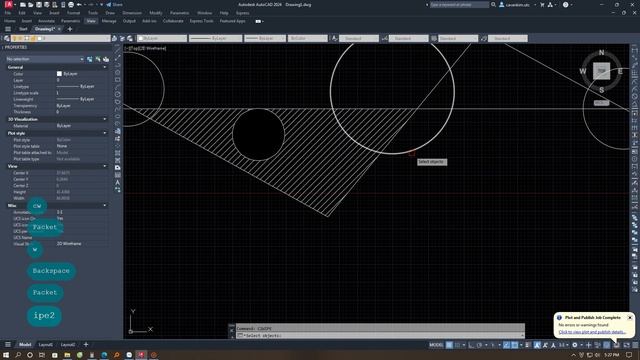
Task: Open the lineweight control dropdown
Action: point(265,38)
